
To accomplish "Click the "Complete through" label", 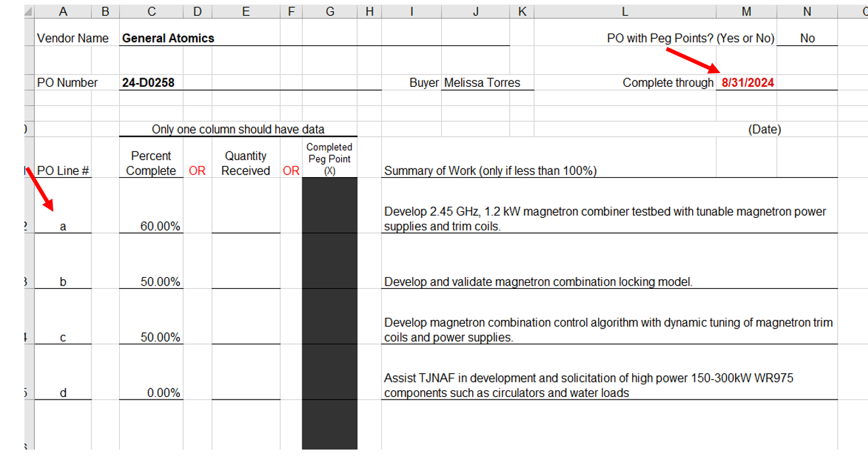I will tap(668, 82).
